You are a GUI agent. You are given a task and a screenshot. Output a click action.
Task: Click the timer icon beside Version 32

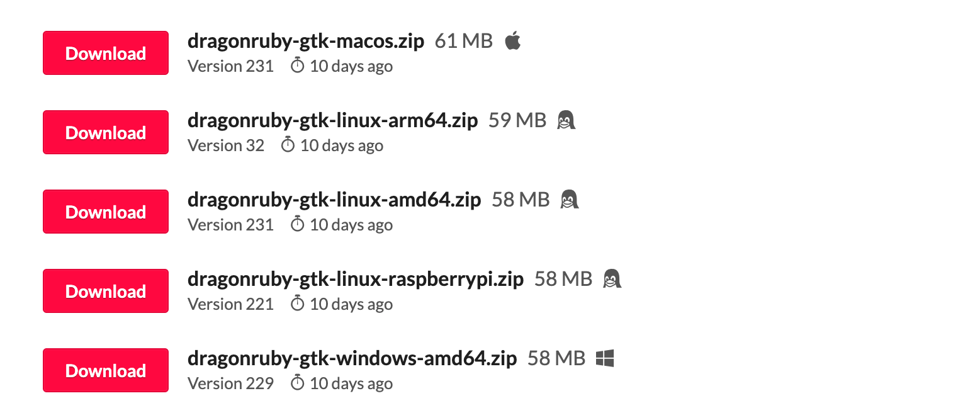(x=288, y=145)
